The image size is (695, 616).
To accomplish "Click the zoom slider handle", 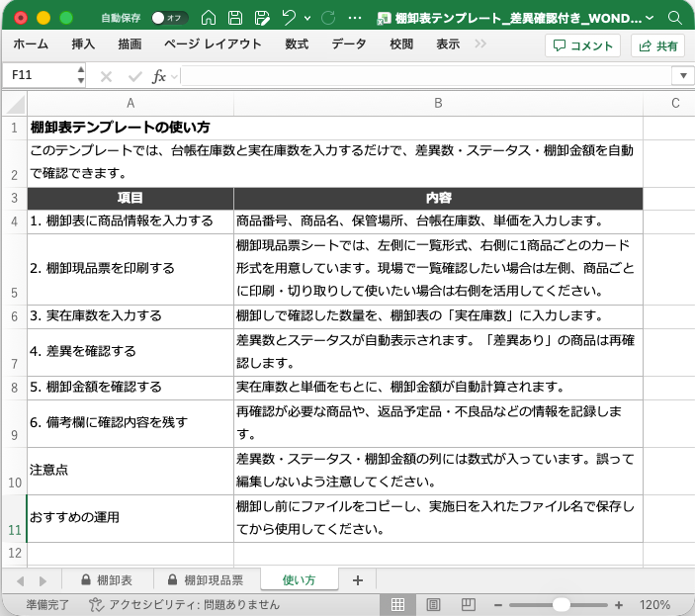I will [x=562, y=605].
